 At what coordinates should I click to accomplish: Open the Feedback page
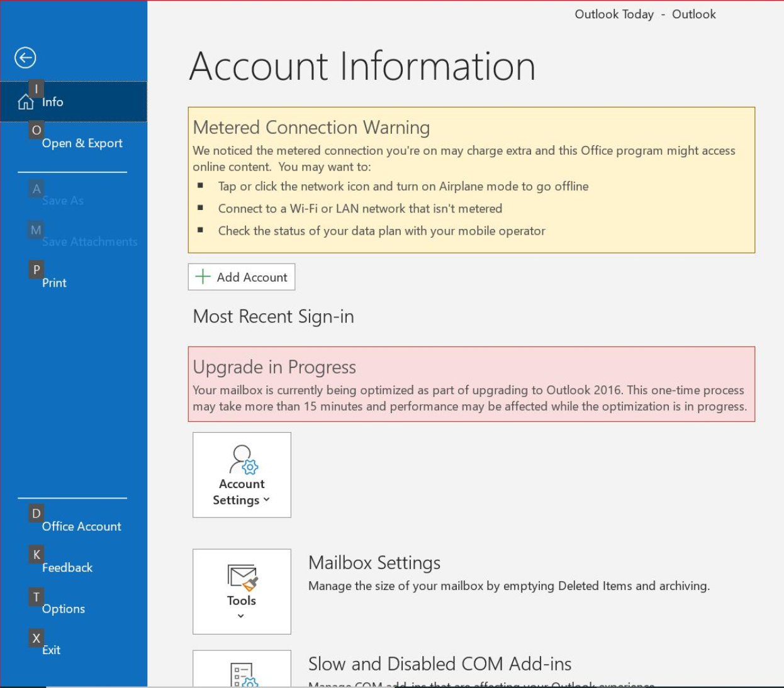74,567
